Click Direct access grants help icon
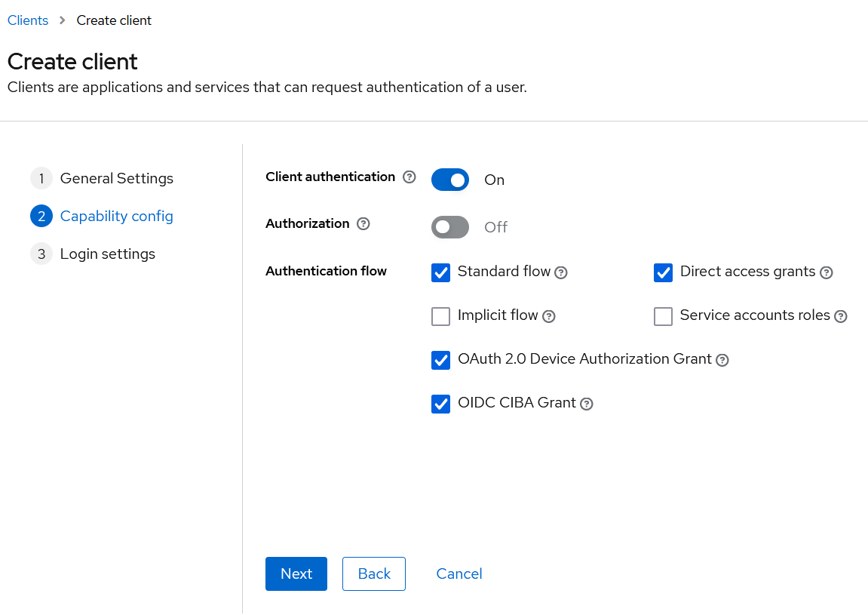This screenshot has width=868, height=615. 827,273
